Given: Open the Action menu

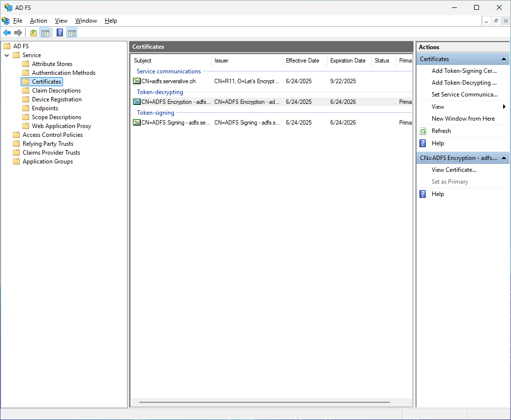Looking at the screenshot, I should coord(38,21).
